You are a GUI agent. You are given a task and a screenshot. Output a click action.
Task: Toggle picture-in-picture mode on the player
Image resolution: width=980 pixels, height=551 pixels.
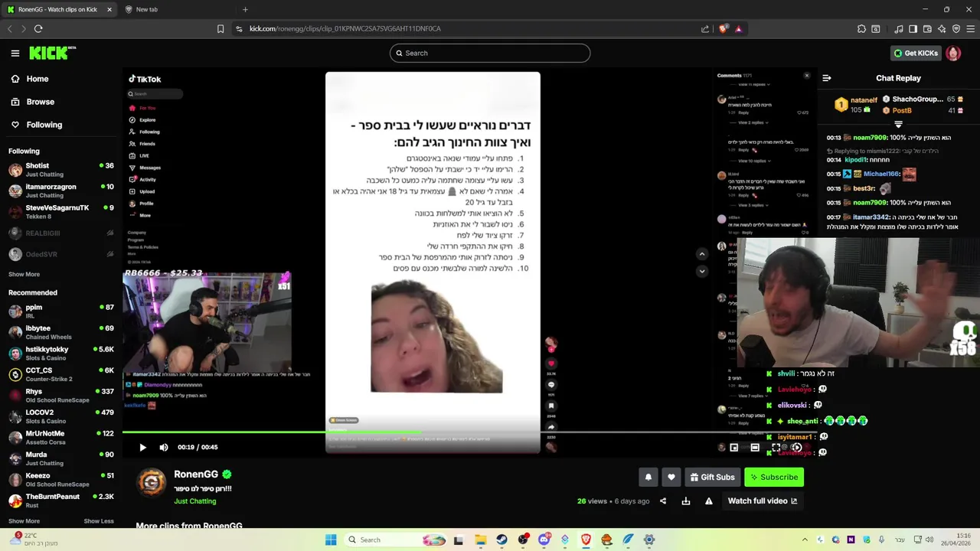[734, 447]
